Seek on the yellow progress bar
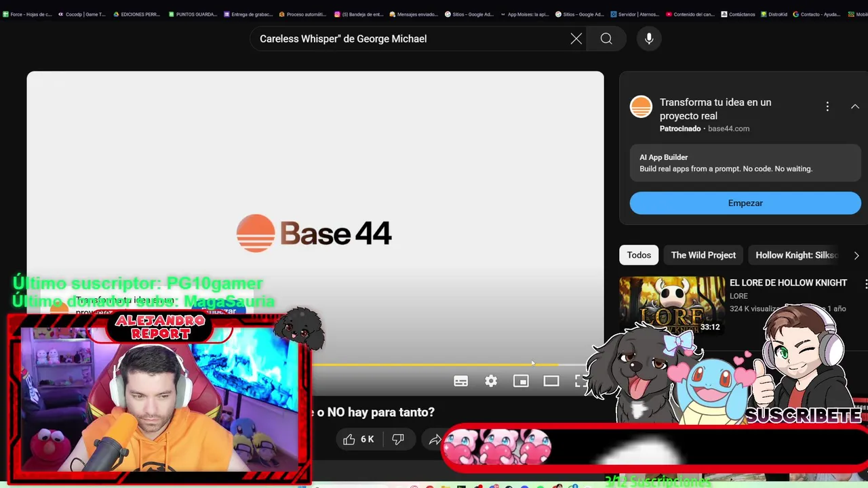This screenshot has width=868, height=488. 434,365
